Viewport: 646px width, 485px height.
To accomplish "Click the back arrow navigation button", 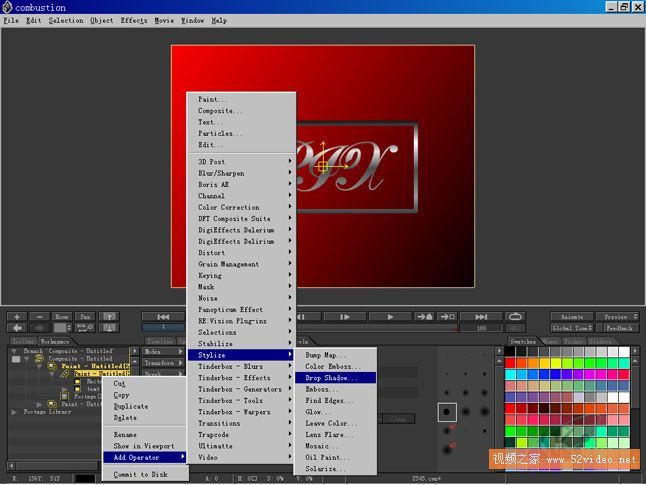I will pyautogui.click(x=17, y=328).
